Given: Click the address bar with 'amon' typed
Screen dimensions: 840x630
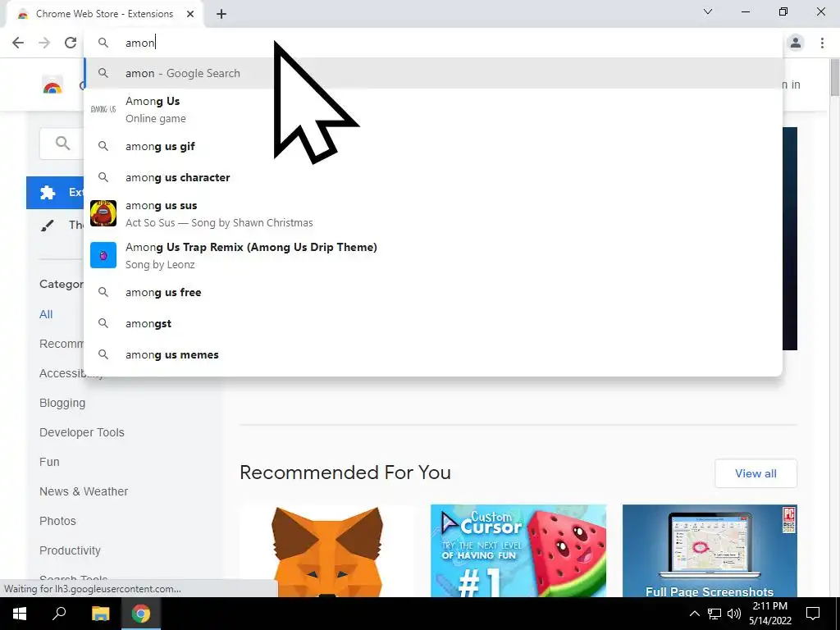Looking at the screenshot, I should click(x=433, y=43).
